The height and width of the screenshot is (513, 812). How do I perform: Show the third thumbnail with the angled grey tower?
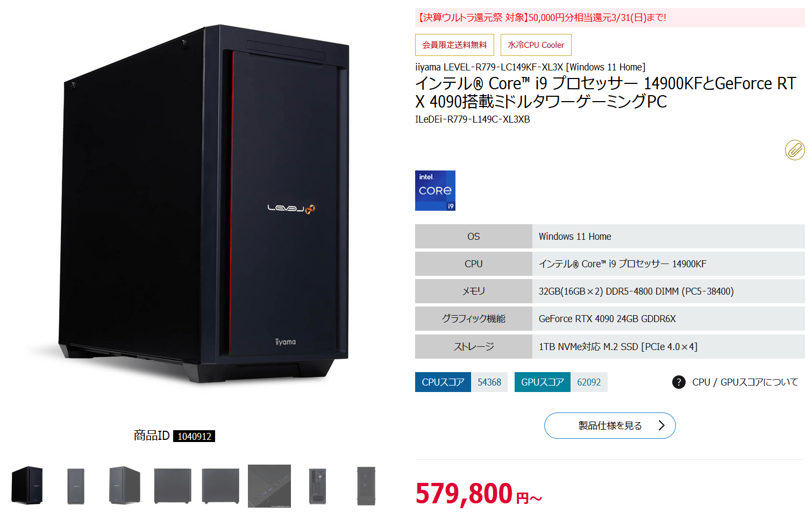coord(125,486)
